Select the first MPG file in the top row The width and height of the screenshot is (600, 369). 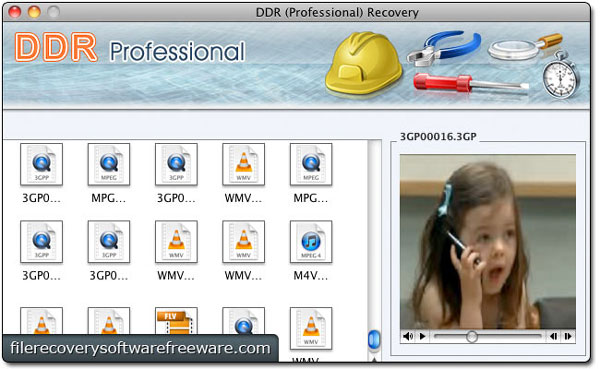point(109,165)
